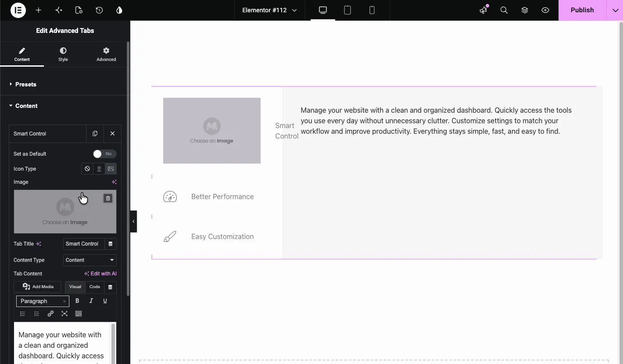Switch to Tablet device view

[x=347, y=10]
